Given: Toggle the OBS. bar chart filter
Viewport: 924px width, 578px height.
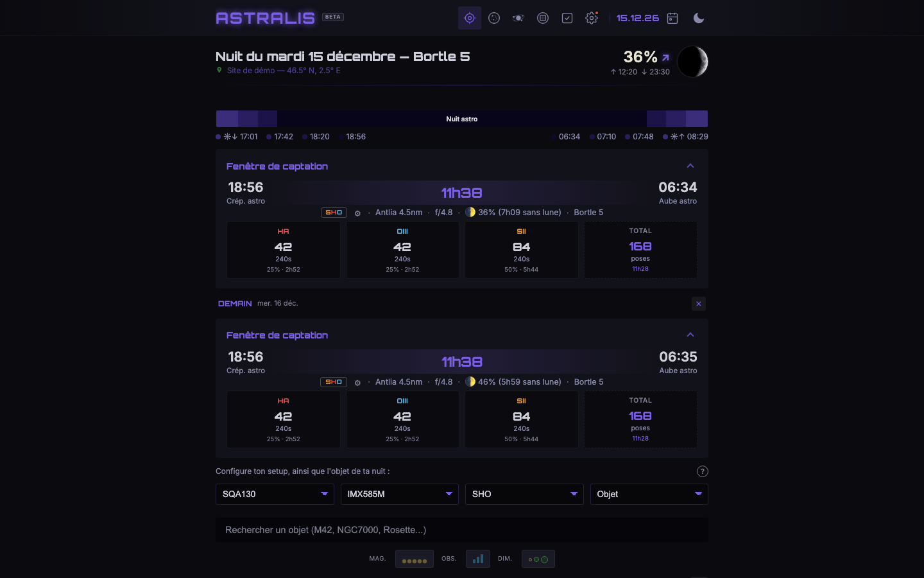Looking at the screenshot, I should 478,559.
